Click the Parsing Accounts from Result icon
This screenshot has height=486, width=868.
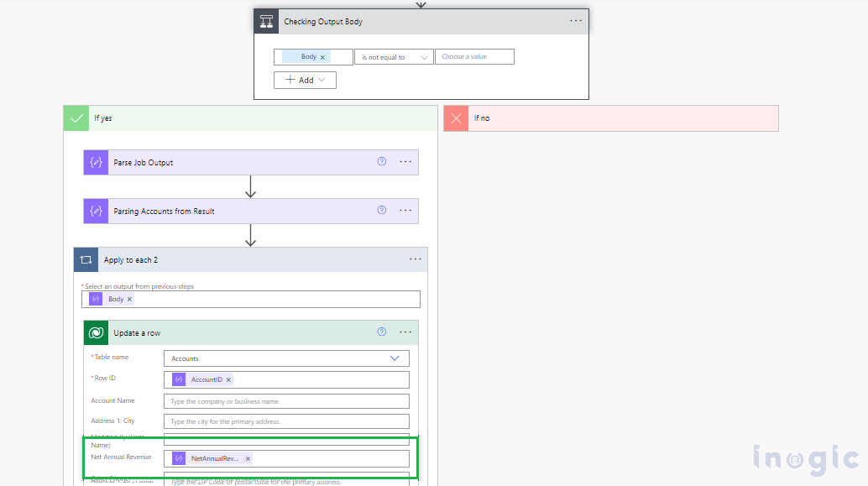coord(97,211)
